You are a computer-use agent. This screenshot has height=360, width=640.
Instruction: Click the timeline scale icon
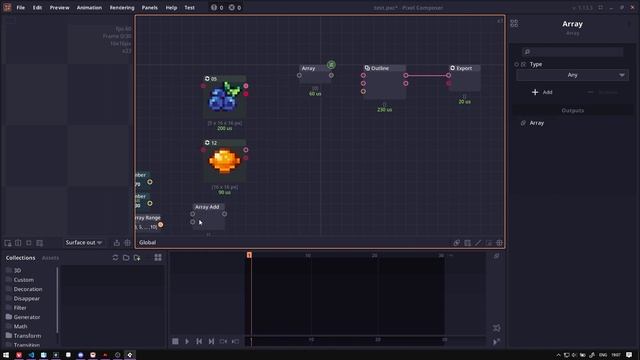(x=496, y=328)
